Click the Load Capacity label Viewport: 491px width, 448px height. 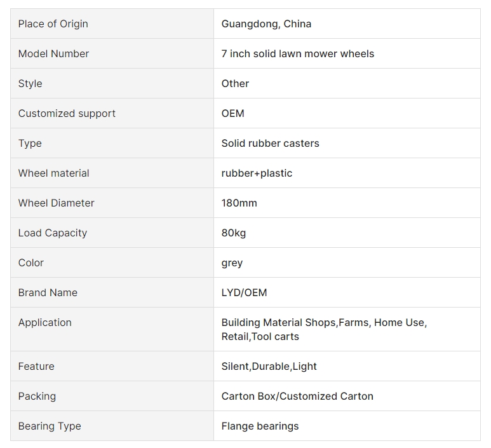click(x=53, y=233)
